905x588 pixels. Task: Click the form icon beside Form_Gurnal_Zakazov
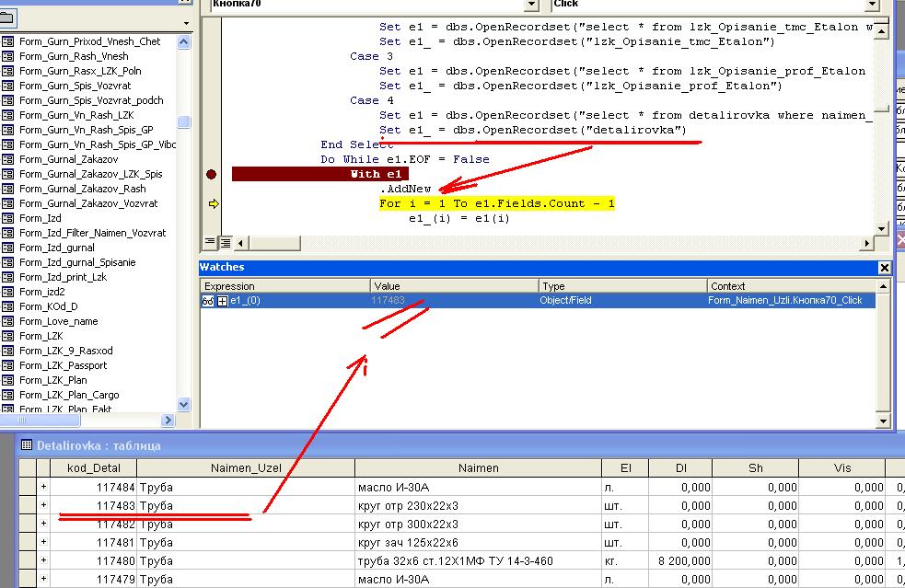coord(7,159)
